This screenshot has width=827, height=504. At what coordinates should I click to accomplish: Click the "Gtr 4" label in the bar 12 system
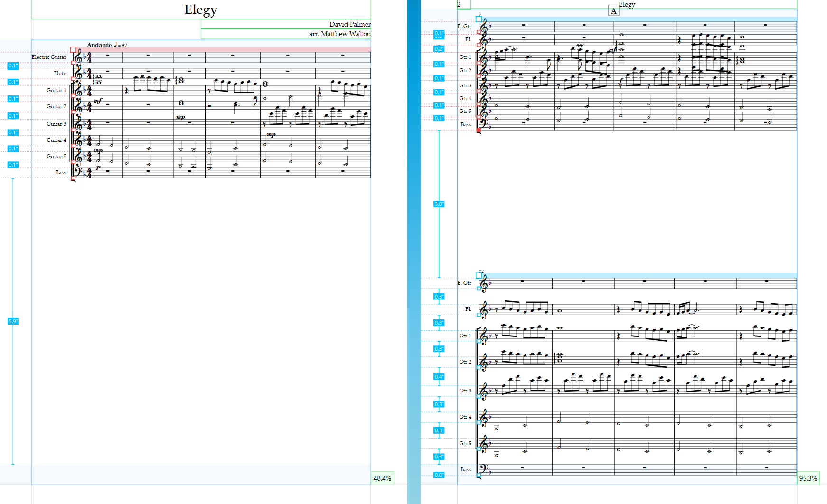[465, 417]
